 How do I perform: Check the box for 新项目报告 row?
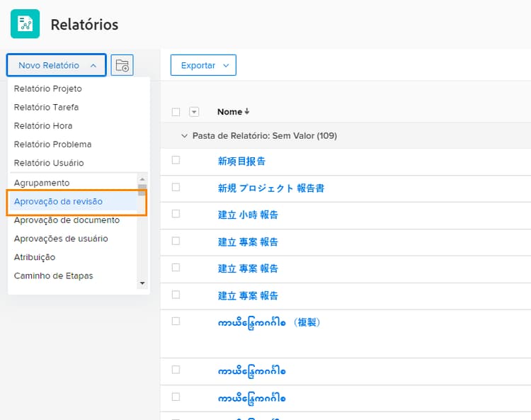(x=176, y=161)
